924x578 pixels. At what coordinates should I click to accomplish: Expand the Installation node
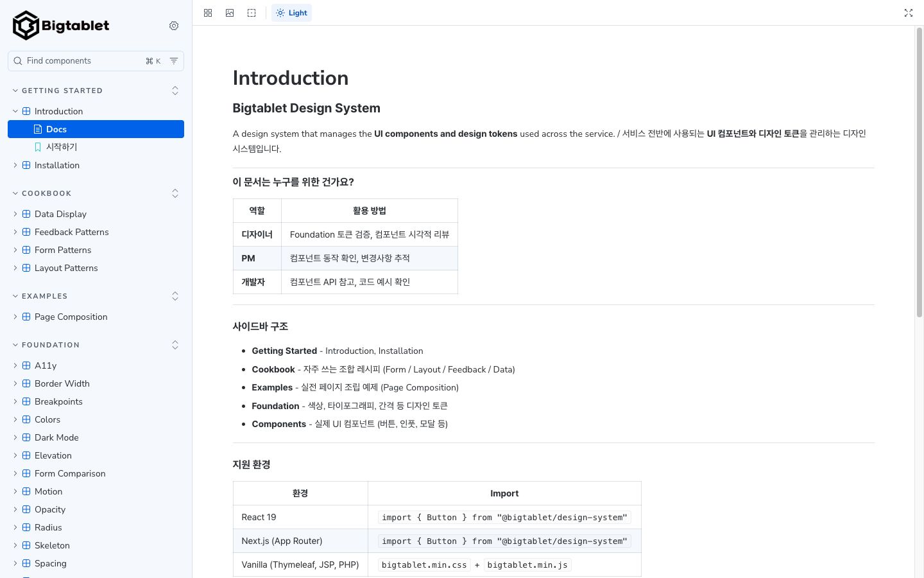point(96,165)
